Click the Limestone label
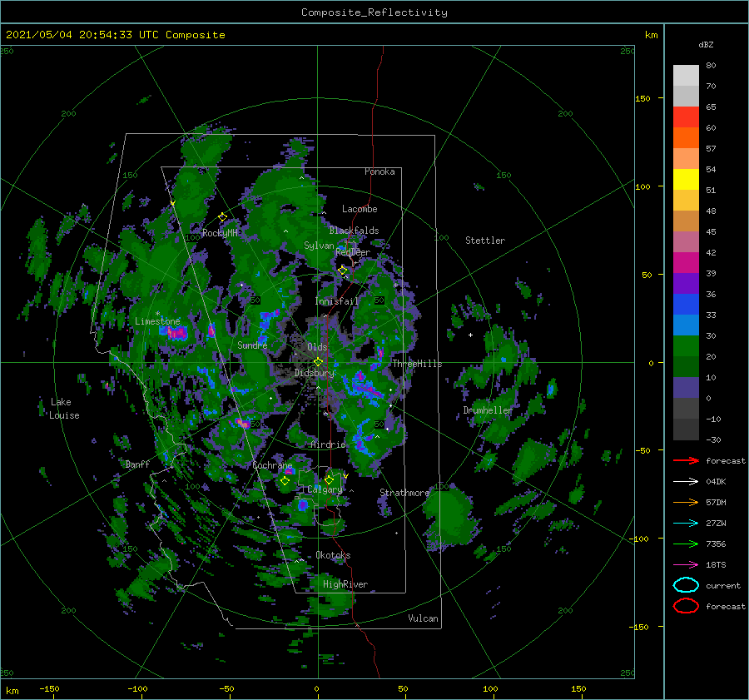 click(157, 321)
